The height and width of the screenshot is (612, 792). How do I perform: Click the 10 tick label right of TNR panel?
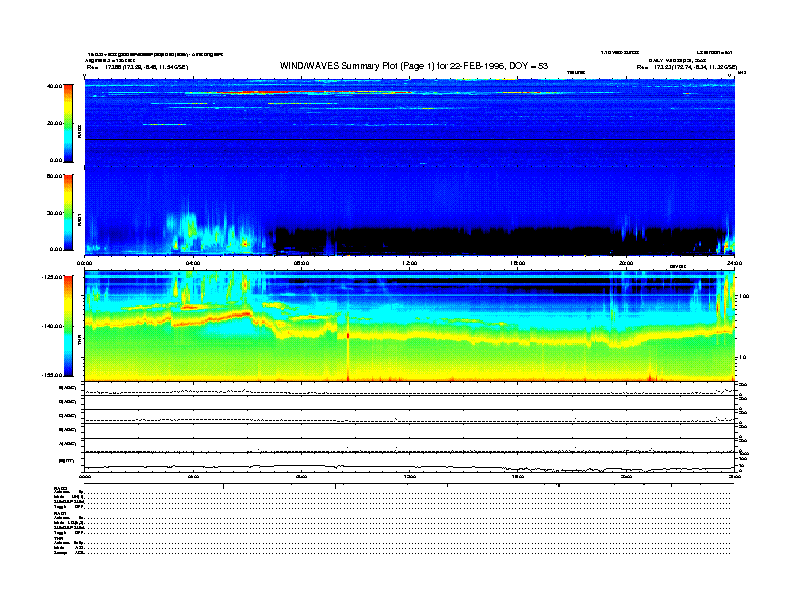pyautogui.click(x=743, y=357)
